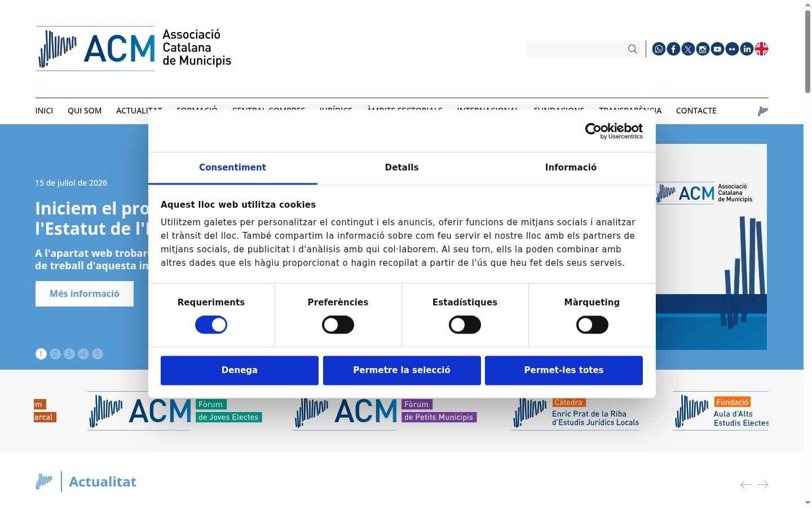Select carousel slide indicator 1
Viewport: 812px width, 508px height.
pyautogui.click(x=41, y=354)
